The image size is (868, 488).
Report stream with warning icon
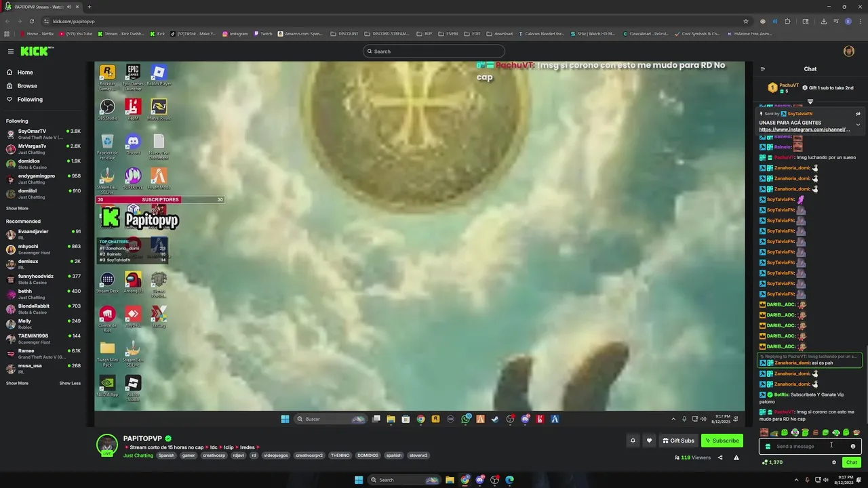pos(736,457)
